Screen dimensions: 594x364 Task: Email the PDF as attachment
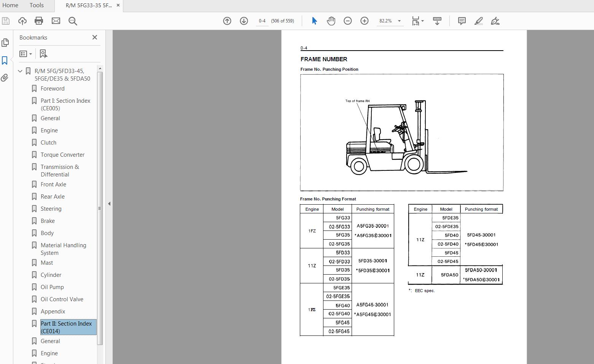point(56,21)
